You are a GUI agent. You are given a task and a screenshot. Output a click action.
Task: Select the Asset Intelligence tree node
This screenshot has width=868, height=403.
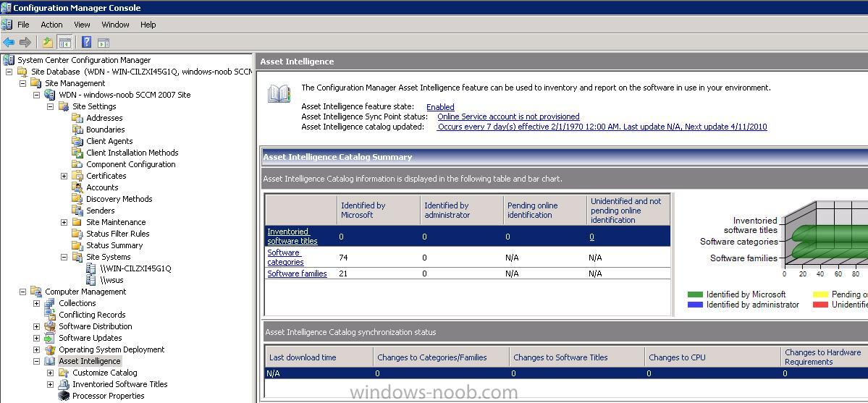[89, 362]
